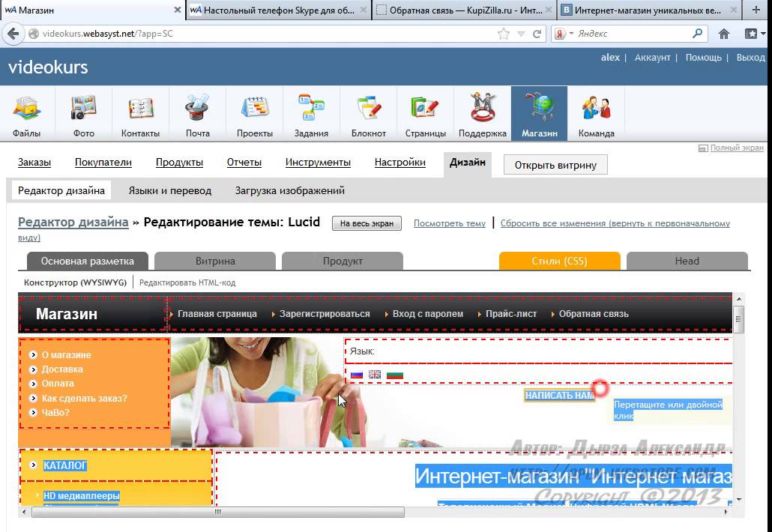Click the Открыть витрину button

point(555,165)
